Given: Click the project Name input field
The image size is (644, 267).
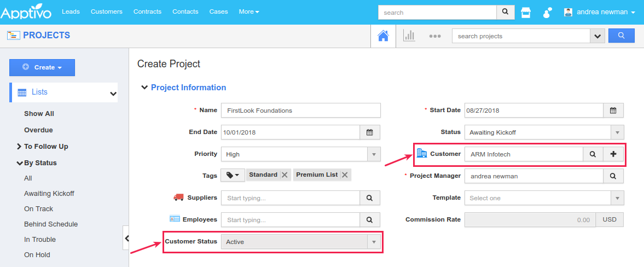Looking at the screenshot, I should tap(300, 111).
